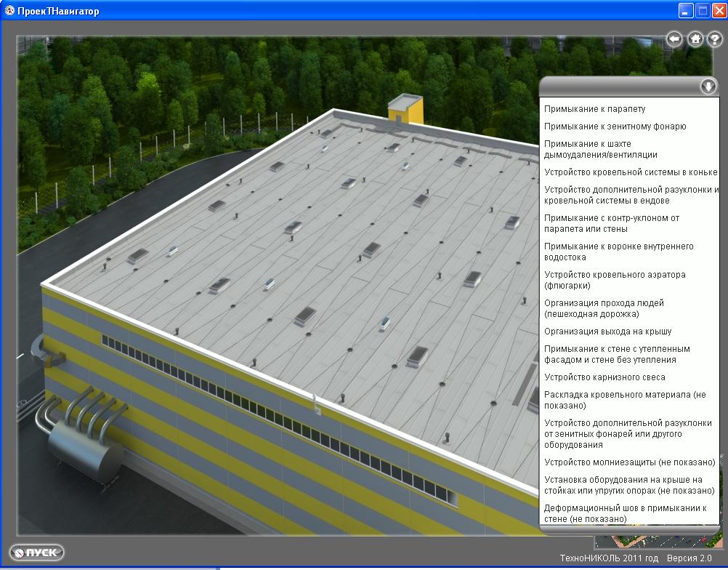Open help with the question mark icon
728x570 pixels.
(714, 39)
